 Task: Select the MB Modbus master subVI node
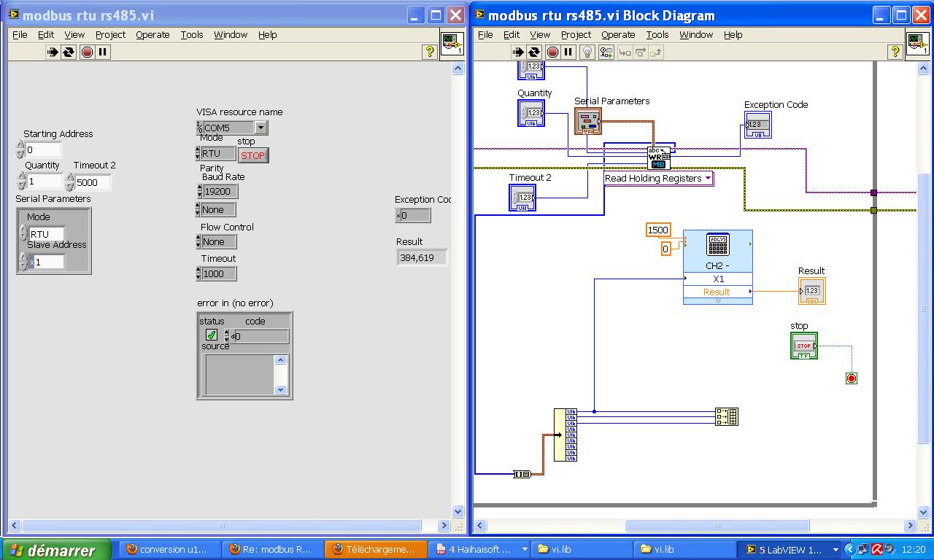[658, 157]
